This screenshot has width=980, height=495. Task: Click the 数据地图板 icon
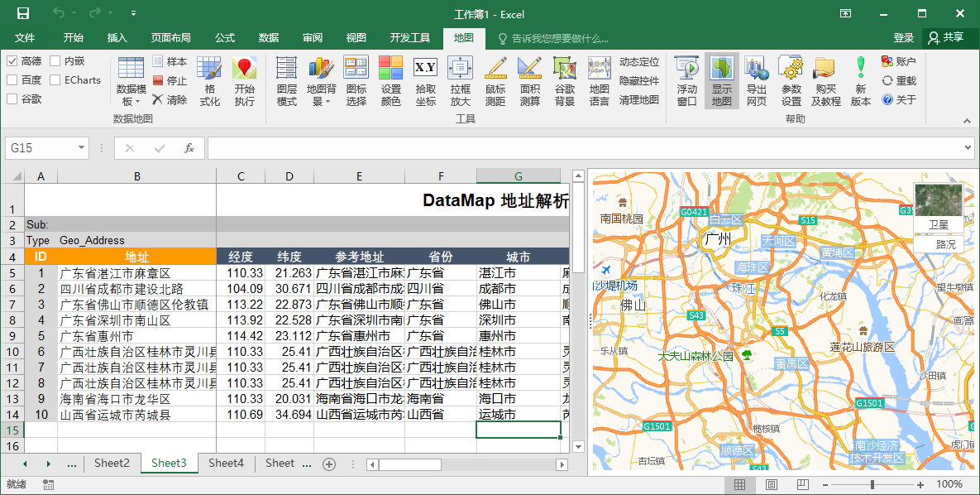tap(130, 79)
